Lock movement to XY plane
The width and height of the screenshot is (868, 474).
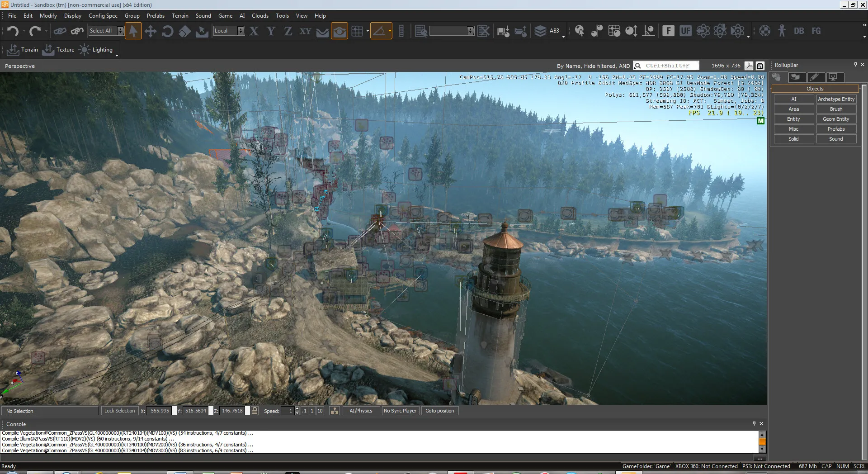pos(305,31)
